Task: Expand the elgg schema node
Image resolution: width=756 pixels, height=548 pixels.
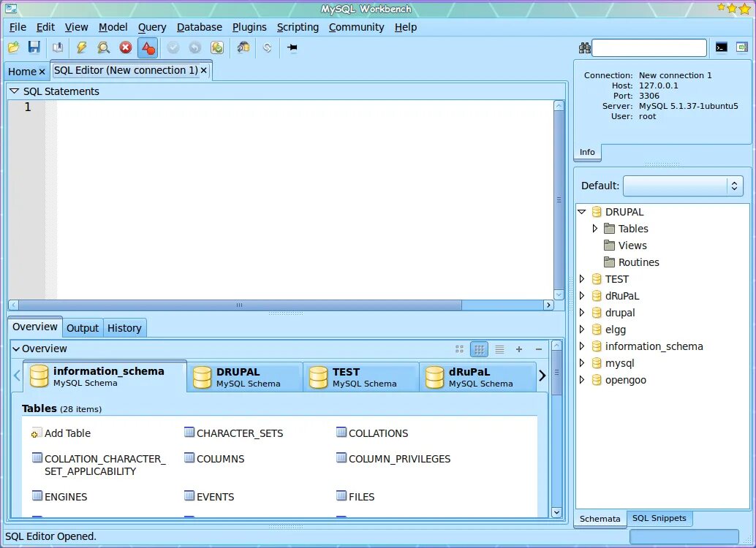Action: [582, 330]
